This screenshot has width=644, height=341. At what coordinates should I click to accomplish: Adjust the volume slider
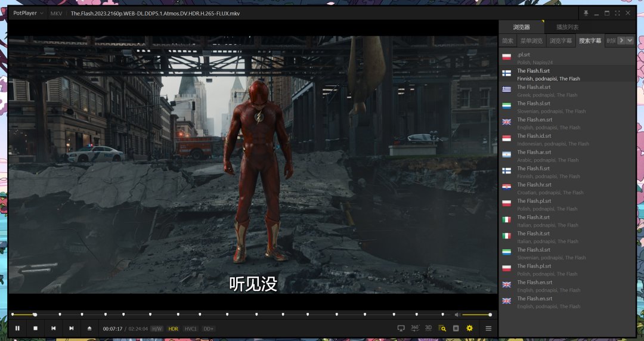(x=476, y=315)
